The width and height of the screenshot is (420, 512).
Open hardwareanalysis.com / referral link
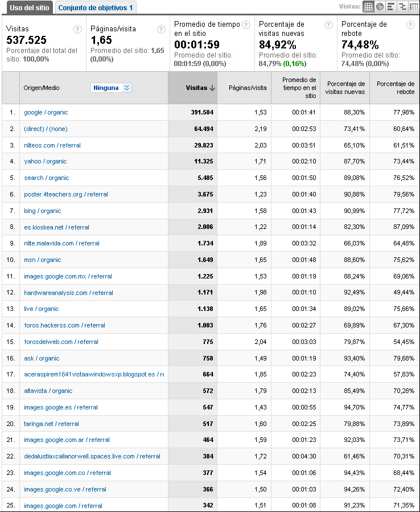tap(68, 293)
